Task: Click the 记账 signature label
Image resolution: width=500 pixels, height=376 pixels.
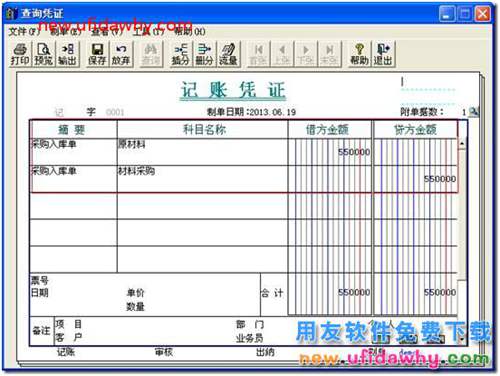Action: coord(66,352)
